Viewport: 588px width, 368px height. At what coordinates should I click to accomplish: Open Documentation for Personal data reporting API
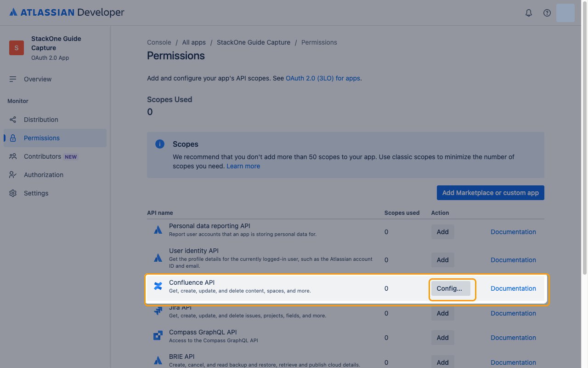click(x=513, y=232)
